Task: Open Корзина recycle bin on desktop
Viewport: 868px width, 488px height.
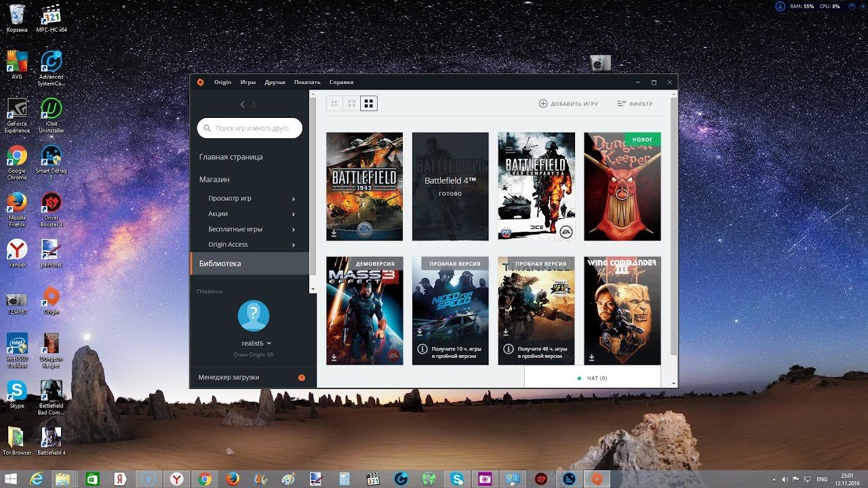Action: point(17,18)
